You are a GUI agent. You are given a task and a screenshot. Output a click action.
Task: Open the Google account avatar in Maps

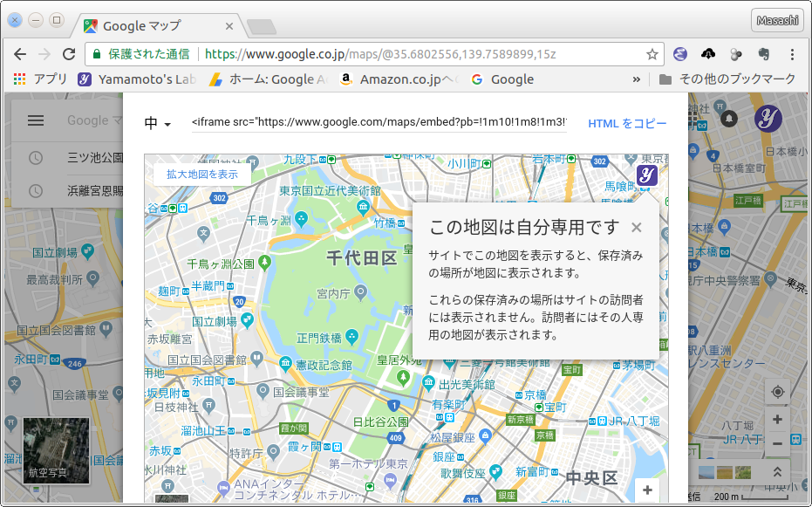click(x=768, y=119)
